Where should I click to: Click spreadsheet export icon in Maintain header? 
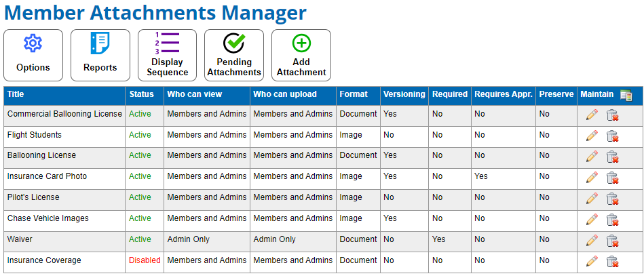[626, 95]
